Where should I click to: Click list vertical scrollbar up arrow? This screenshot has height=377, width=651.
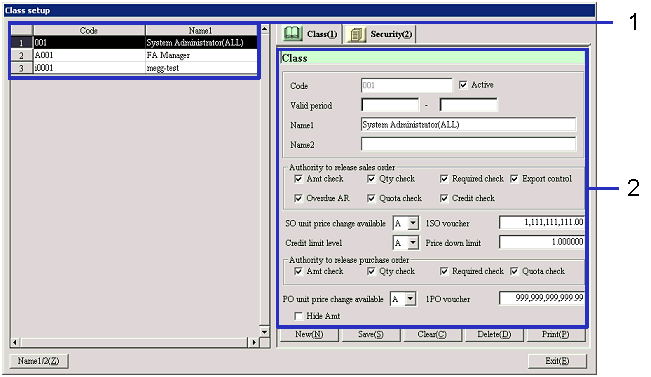(264, 29)
